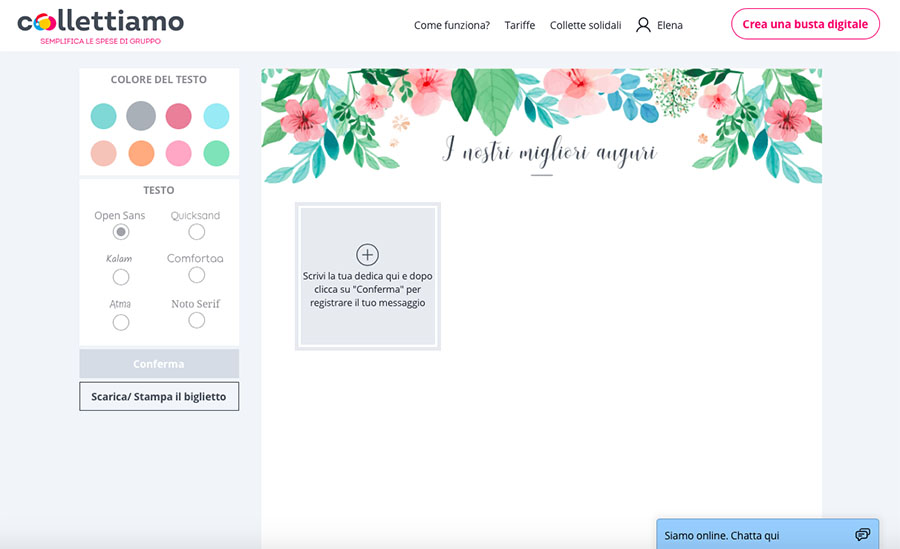The height and width of the screenshot is (549, 900).
Task: Click the user profile icon next to Elena
Action: pyautogui.click(x=643, y=25)
